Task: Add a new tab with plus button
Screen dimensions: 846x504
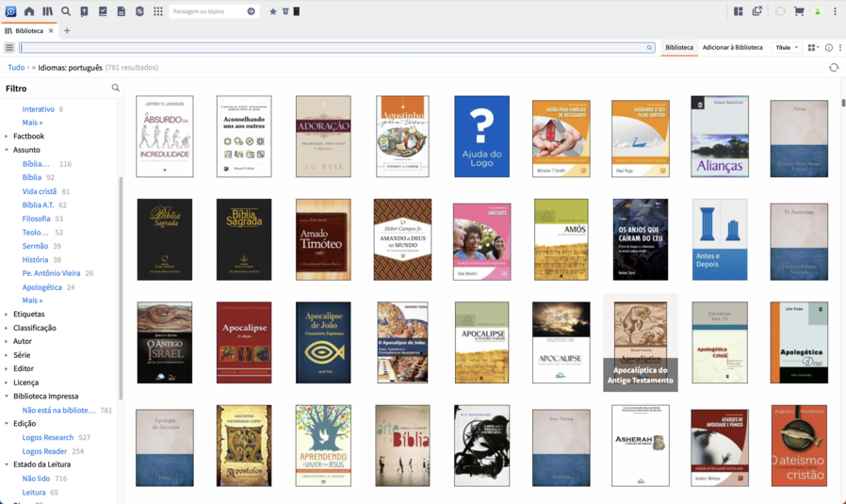Action: (x=67, y=31)
